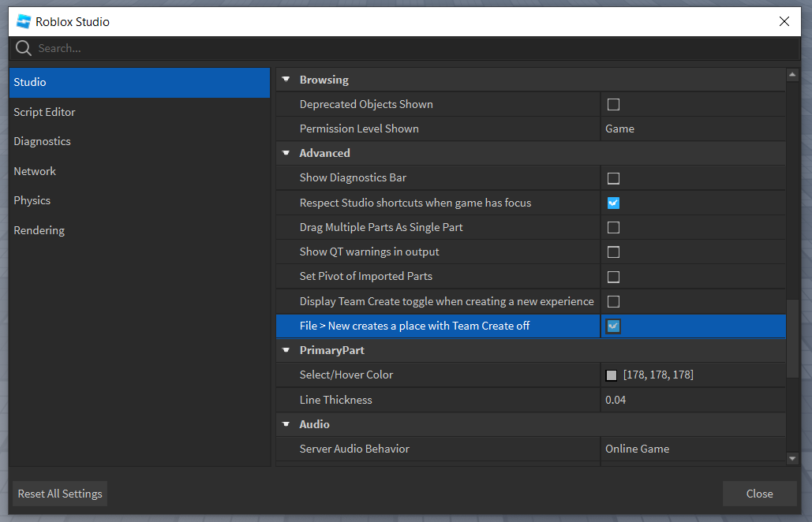Toggle Show Diagnostics Bar checkbox

coord(613,178)
